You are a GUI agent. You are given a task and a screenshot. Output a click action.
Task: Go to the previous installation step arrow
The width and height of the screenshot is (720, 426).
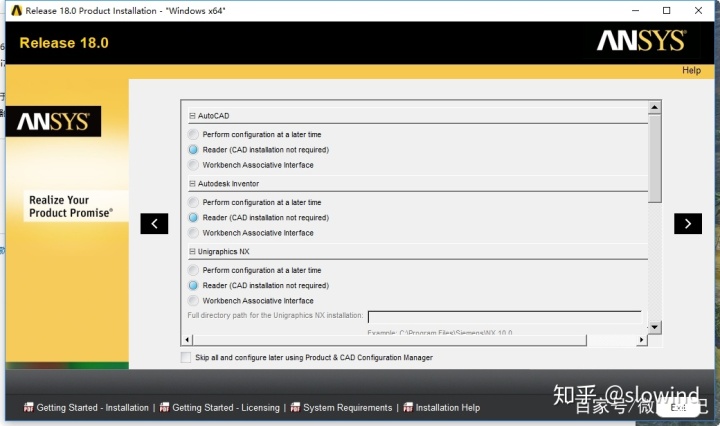click(154, 224)
